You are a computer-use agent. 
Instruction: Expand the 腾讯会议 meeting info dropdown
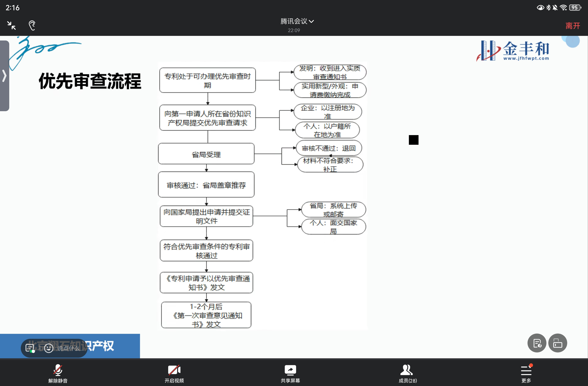(x=297, y=21)
